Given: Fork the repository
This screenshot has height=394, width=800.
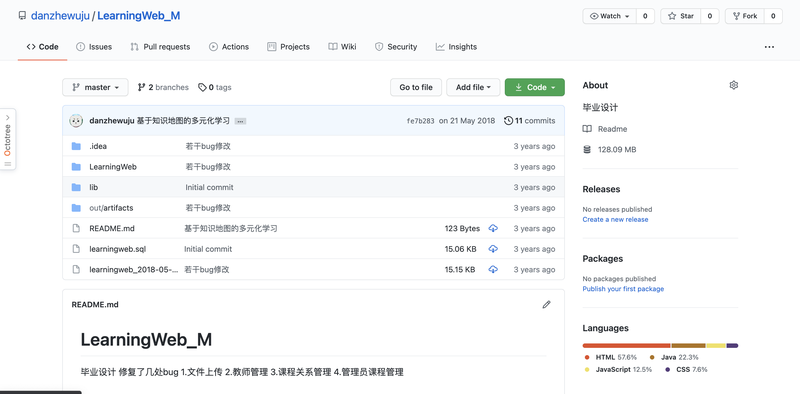Looking at the screenshot, I should 745,16.
